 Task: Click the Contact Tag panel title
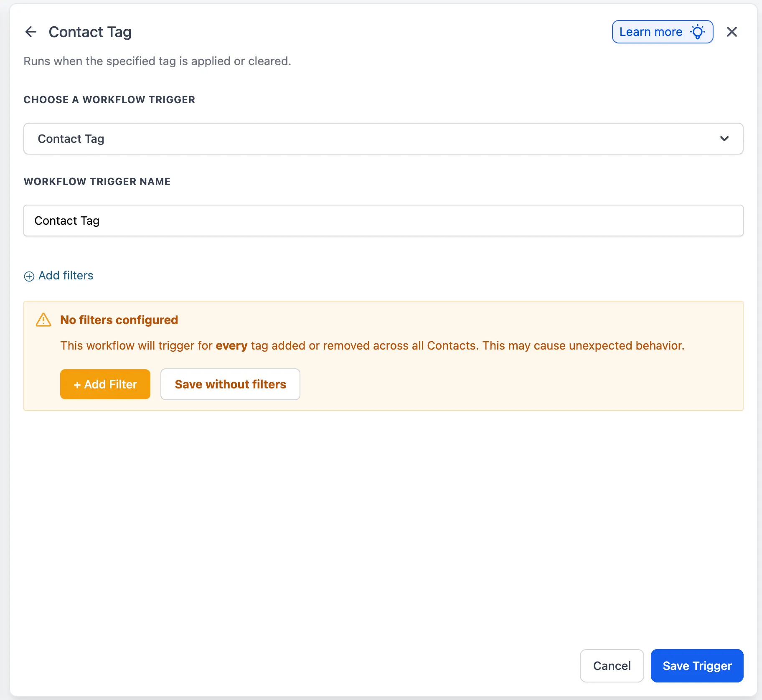[x=90, y=32]
